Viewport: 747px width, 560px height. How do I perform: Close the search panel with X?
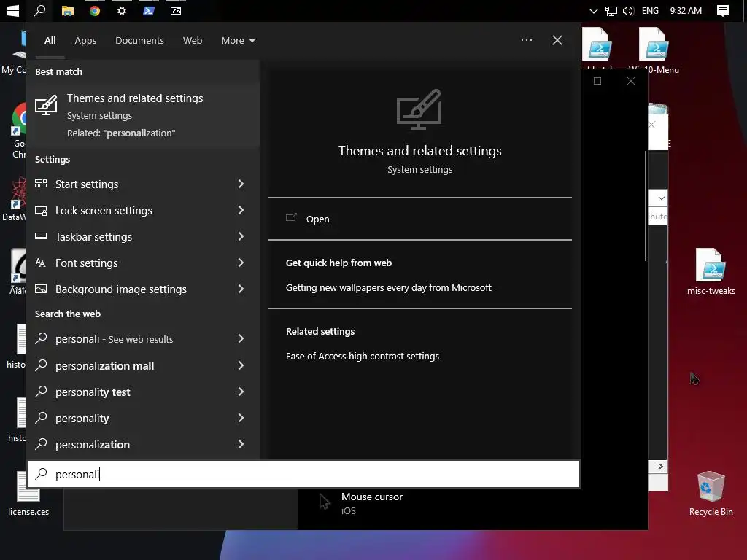[557, 40]
